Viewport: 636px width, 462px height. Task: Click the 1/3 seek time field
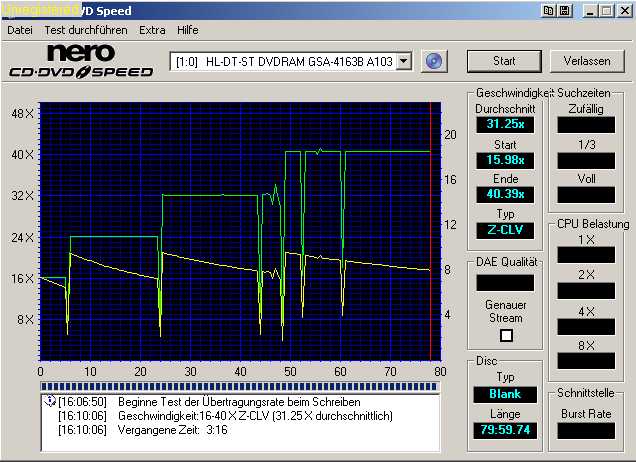point(586,161)
